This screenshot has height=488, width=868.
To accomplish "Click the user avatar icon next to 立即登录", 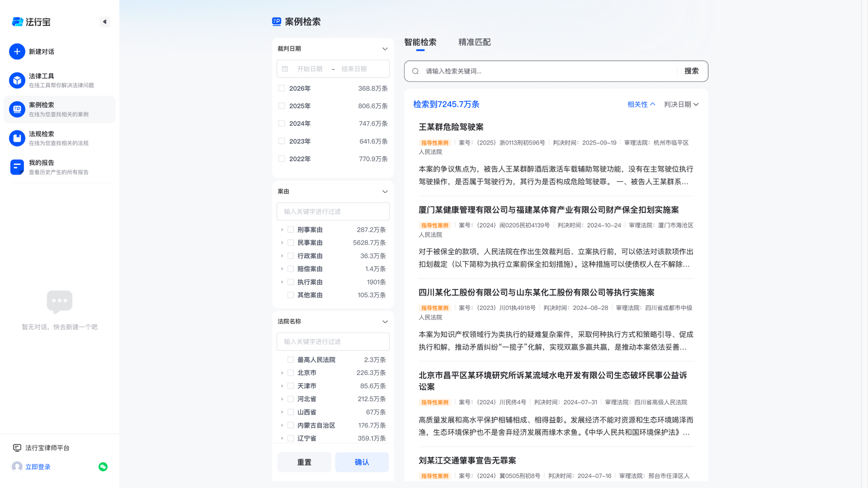I will (17, 467).
